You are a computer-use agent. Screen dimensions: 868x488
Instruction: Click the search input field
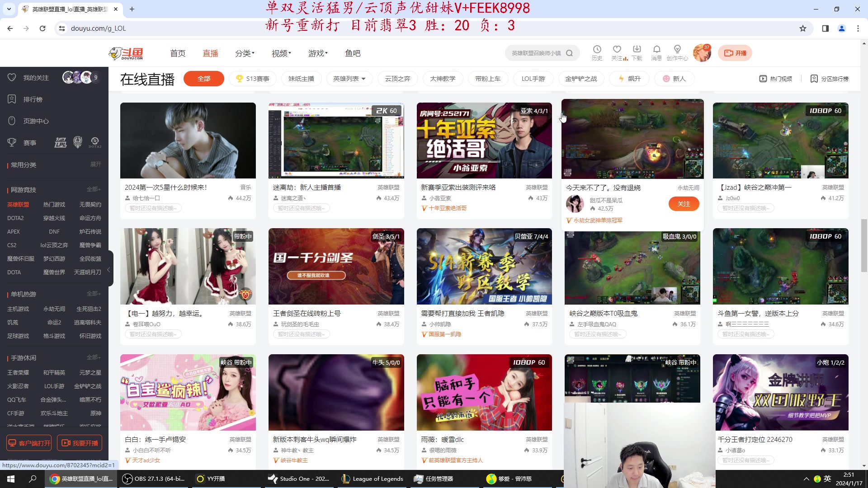pyautogui.click(x=536, y=53)
